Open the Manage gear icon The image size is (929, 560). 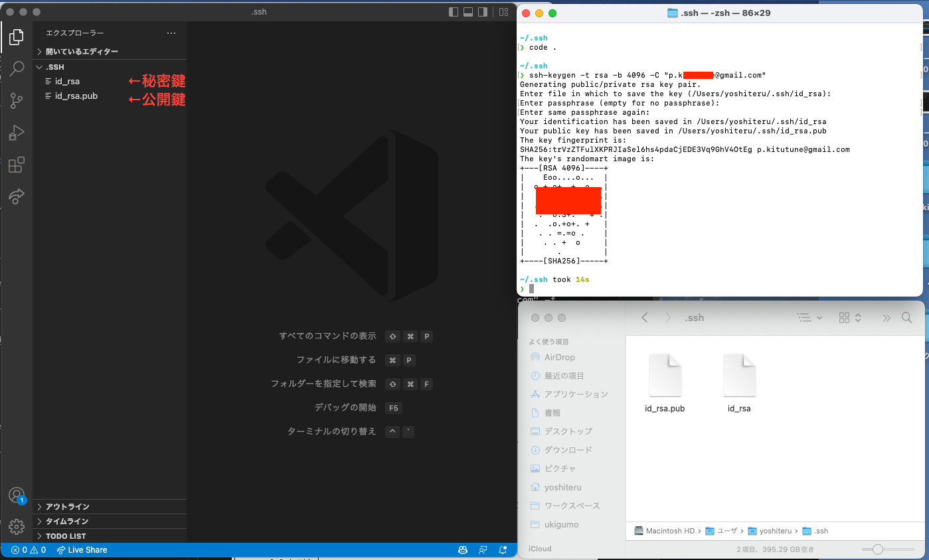click(x=16, y=526)
